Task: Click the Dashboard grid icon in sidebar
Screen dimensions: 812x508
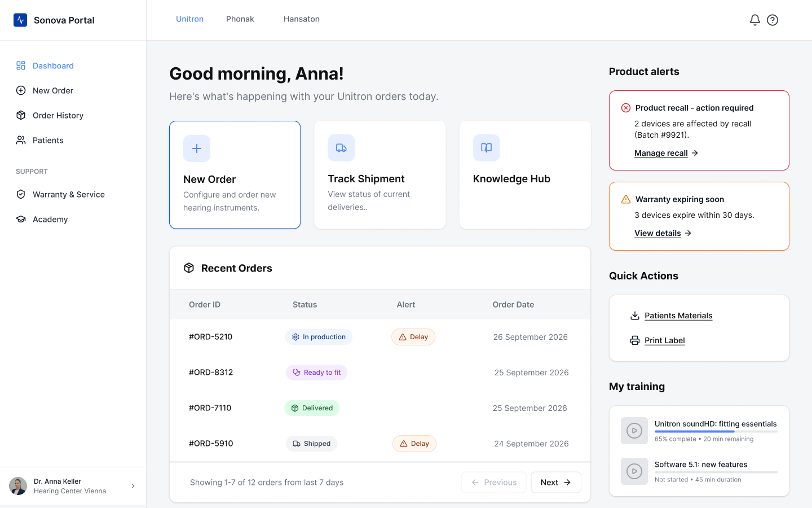Action: tap(21, 65)
